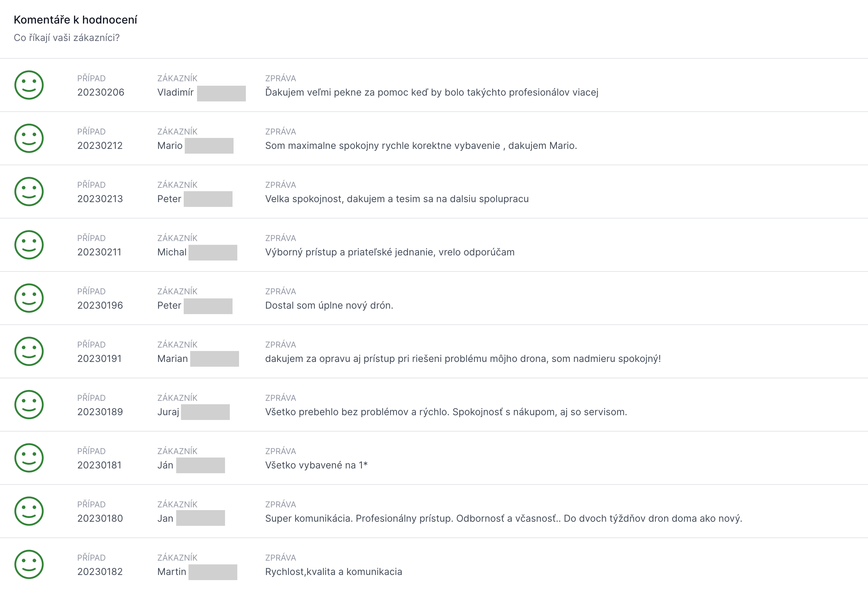Viewport: 868px width, 590px height.
Task: Click the message about getting a new drone
Action: [329, 306]
